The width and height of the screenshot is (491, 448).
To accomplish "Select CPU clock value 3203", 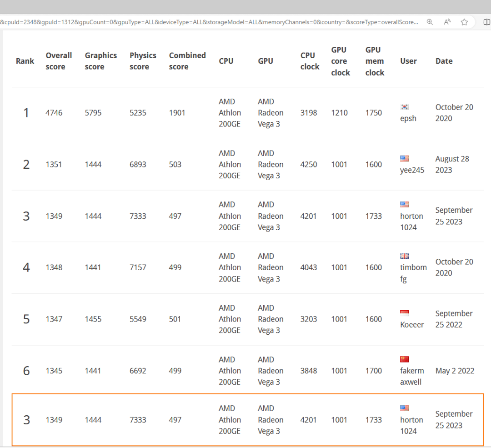I will point(308,319).
